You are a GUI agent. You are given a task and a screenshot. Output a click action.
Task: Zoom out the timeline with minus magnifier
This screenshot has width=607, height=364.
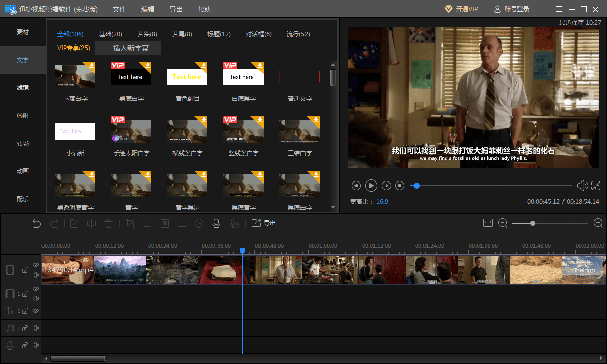[503, 223]
